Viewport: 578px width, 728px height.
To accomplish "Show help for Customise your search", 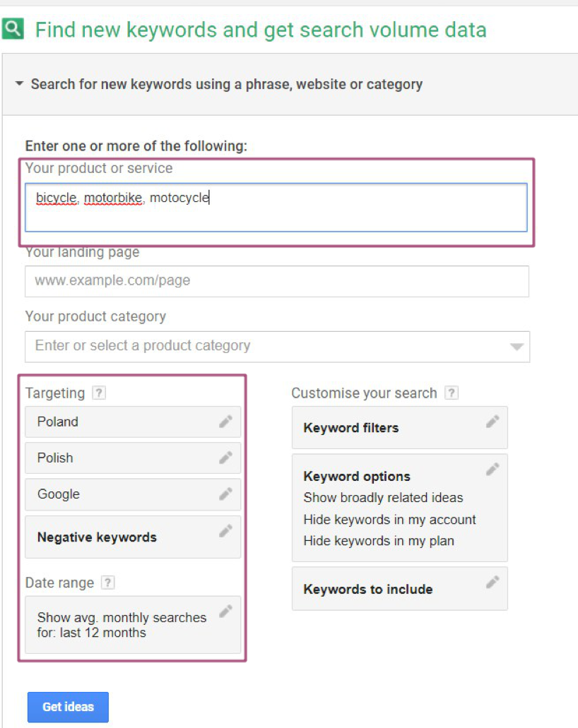I will click(x=452, y=393).
